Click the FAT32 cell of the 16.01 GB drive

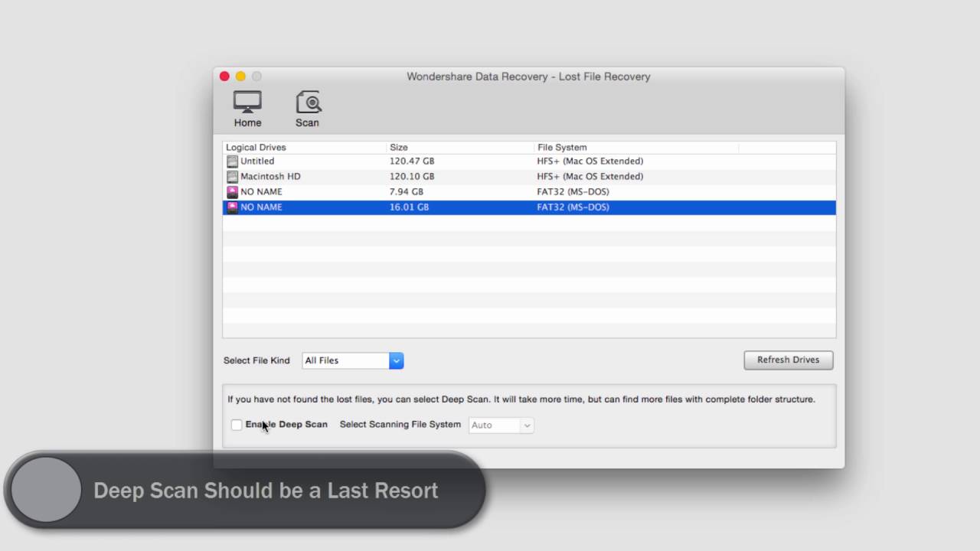click(x=573, y=207)
